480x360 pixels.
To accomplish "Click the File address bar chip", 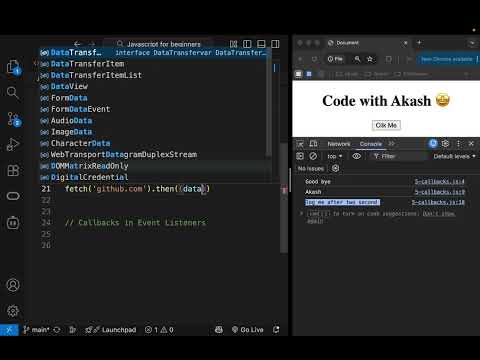I will [x=335, y=59].
